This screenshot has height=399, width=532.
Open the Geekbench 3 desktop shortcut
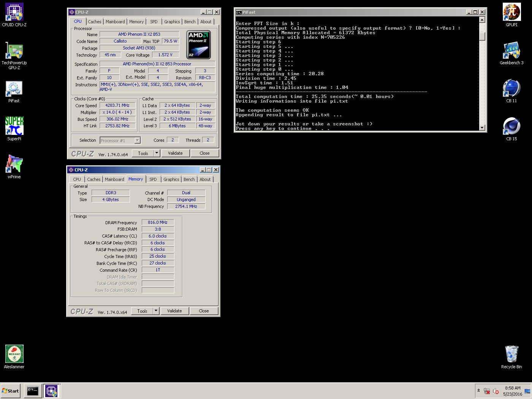tap(511, 53)
